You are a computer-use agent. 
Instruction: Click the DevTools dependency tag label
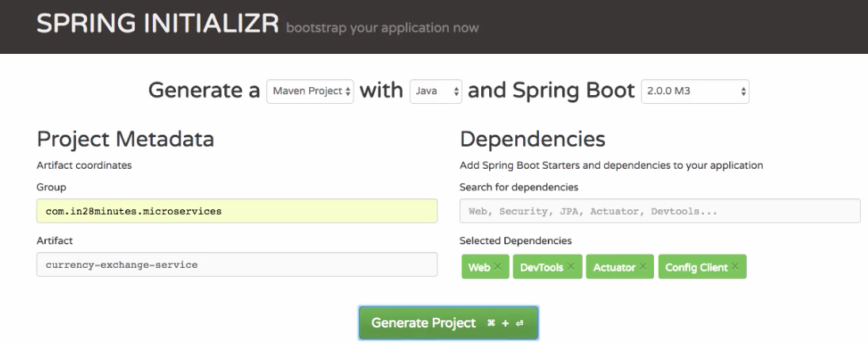[x=541, y=268]
